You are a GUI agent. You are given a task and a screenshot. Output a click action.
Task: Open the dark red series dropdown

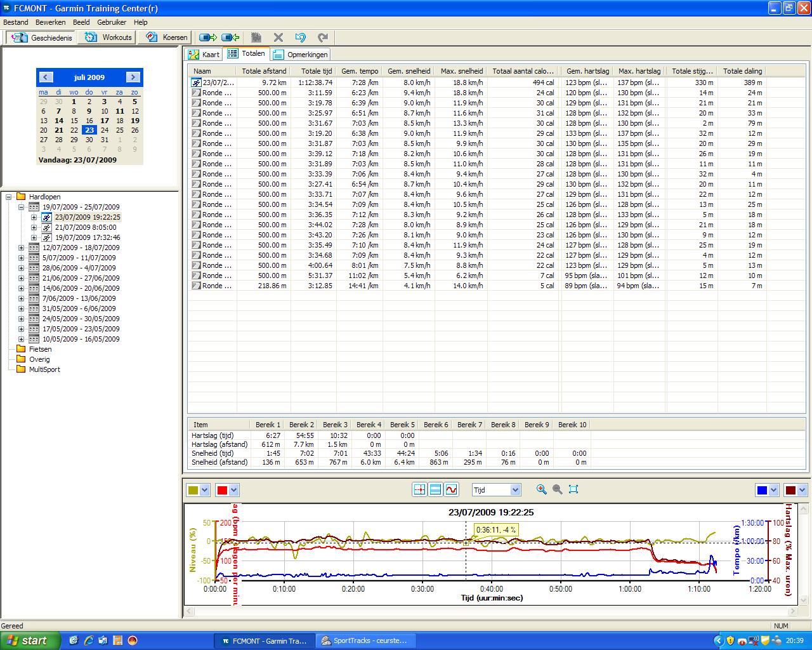click(x=802, y=490)
